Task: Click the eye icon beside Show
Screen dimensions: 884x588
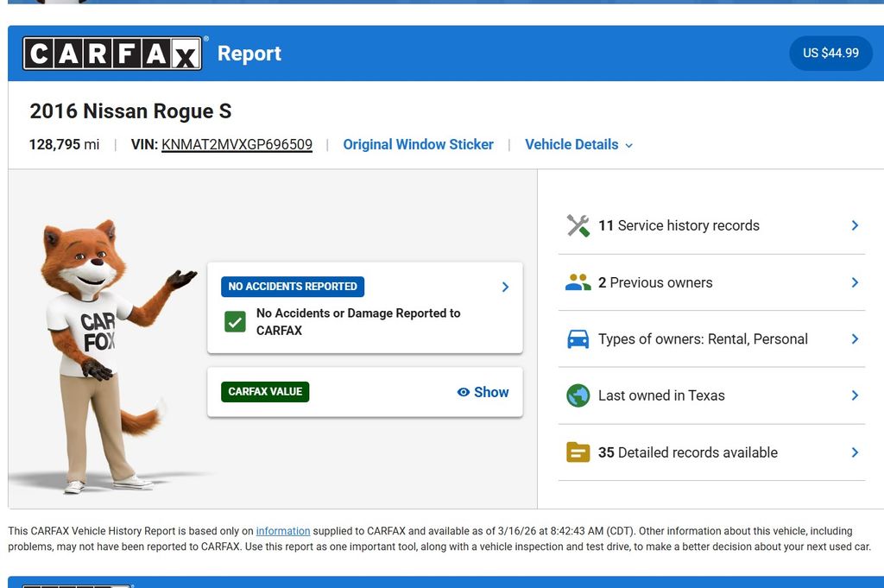Action: click(464, 392)
